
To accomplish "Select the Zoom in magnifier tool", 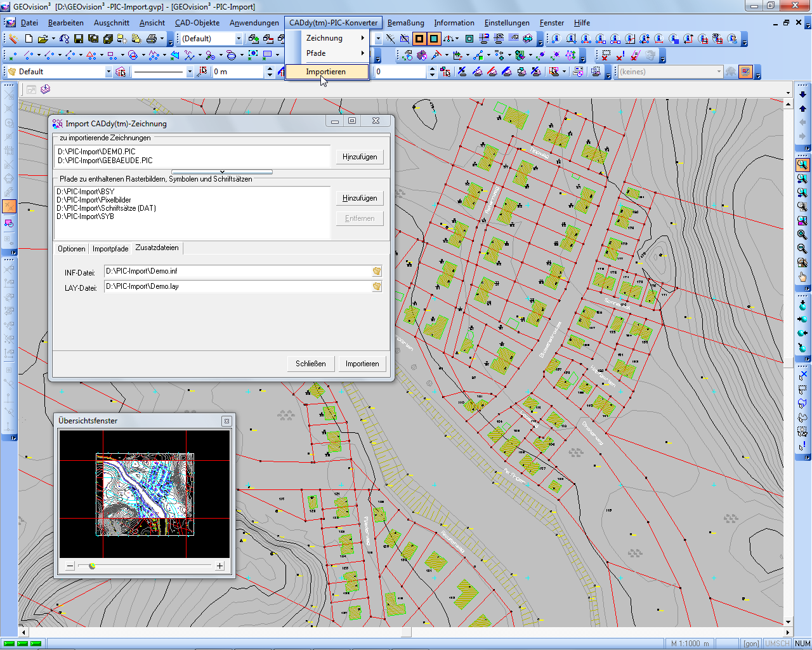I will point(802,234).
